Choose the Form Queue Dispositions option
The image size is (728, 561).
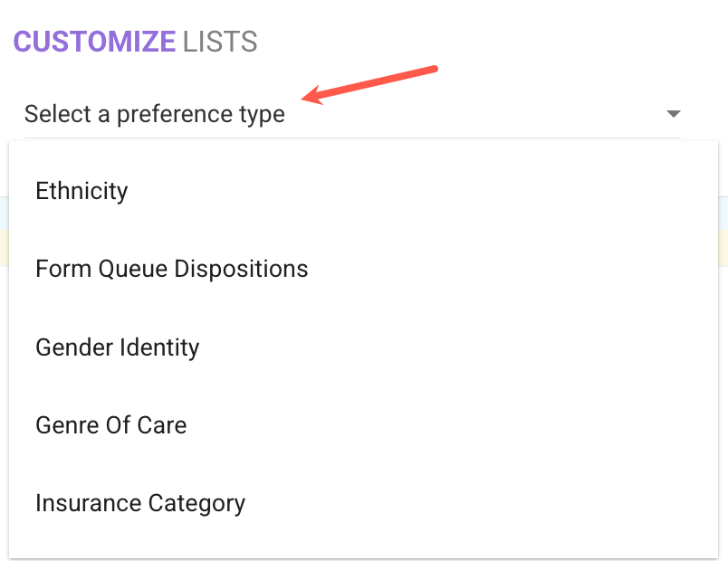(171, 269)
